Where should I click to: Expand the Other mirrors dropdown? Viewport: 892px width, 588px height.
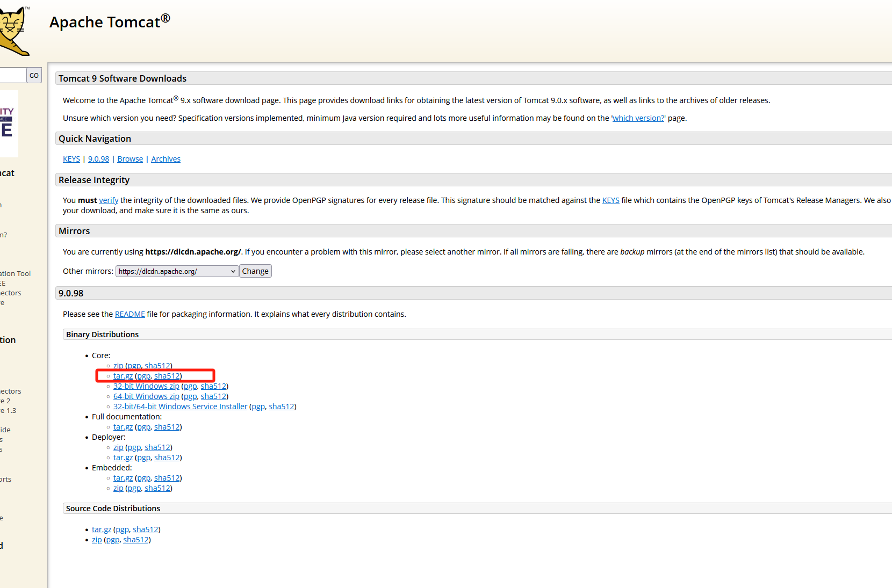click(x=177, y=271)
